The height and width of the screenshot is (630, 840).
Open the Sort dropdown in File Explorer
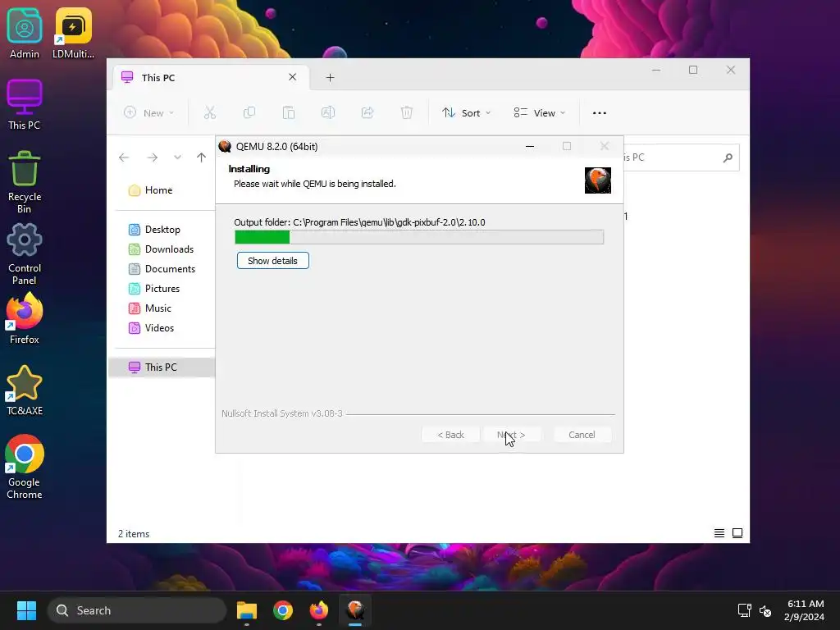click(466, 113)
